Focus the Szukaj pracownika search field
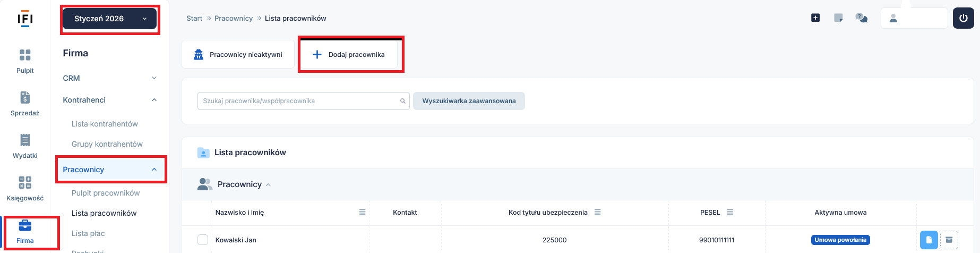980x253 pixels. 298,101
